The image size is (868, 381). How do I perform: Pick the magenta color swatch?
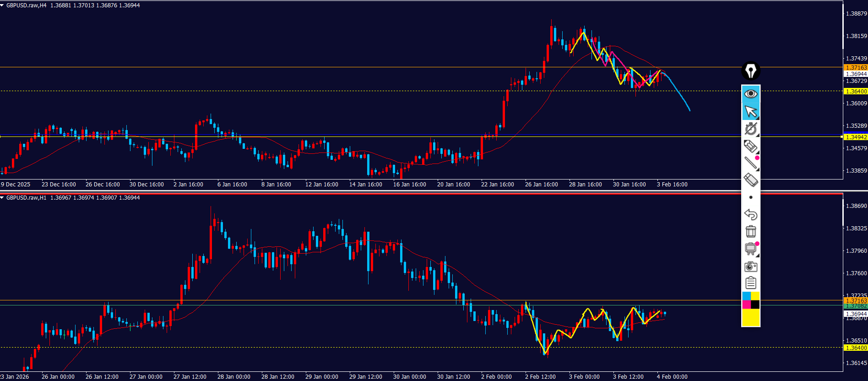click(746, 305)
